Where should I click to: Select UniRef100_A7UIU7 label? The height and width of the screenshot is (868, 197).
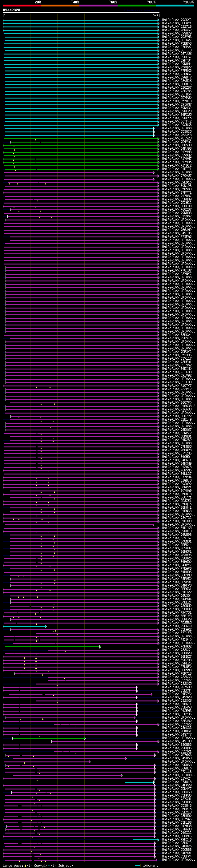177,271
